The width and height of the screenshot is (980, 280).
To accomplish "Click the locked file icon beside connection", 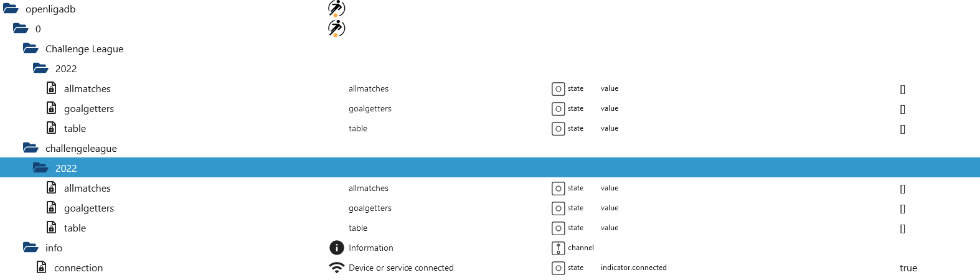I will pyautogui.click(x=42, y=268).
